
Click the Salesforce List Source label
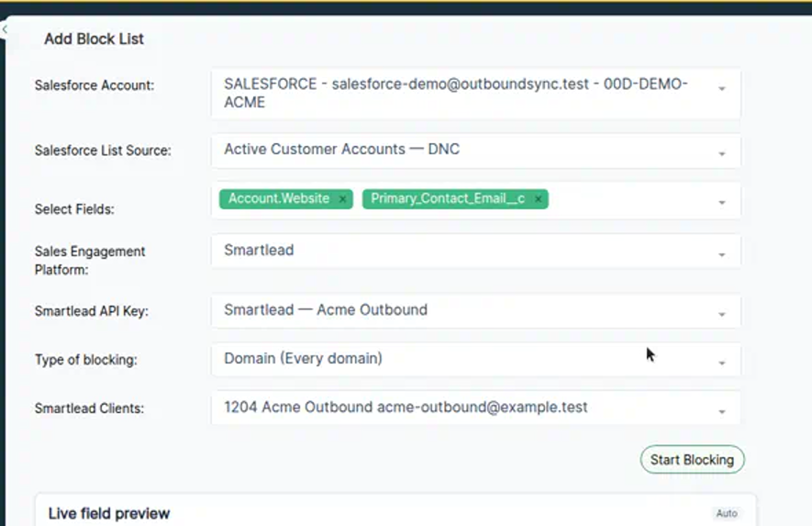point(103,151)
